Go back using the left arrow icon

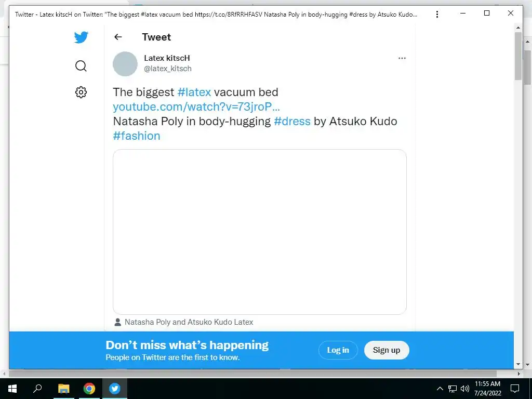click(118, 37)
